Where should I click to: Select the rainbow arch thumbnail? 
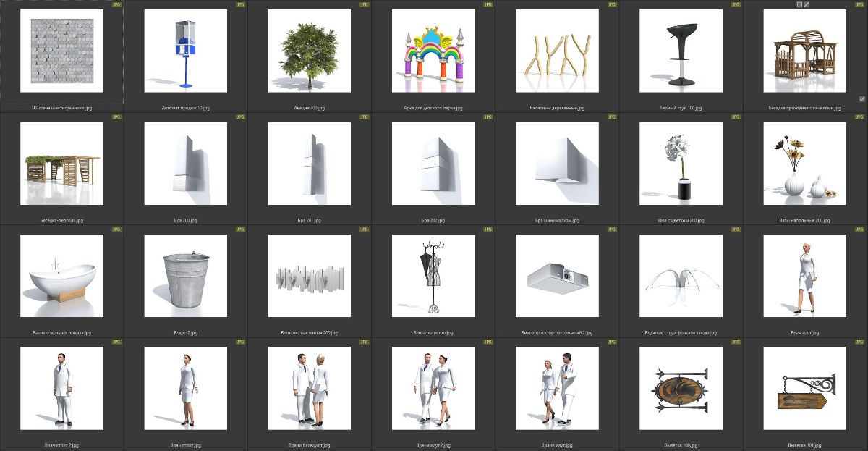tap(433, 51)
